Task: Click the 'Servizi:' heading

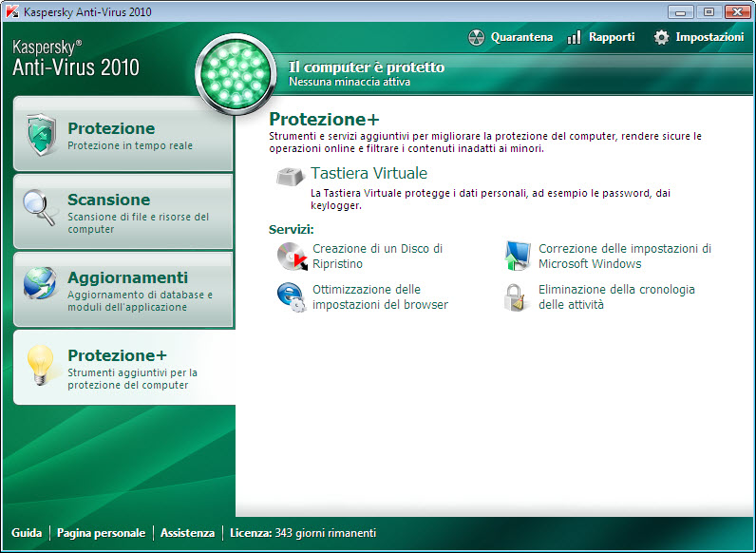Action: coord(292,229)
